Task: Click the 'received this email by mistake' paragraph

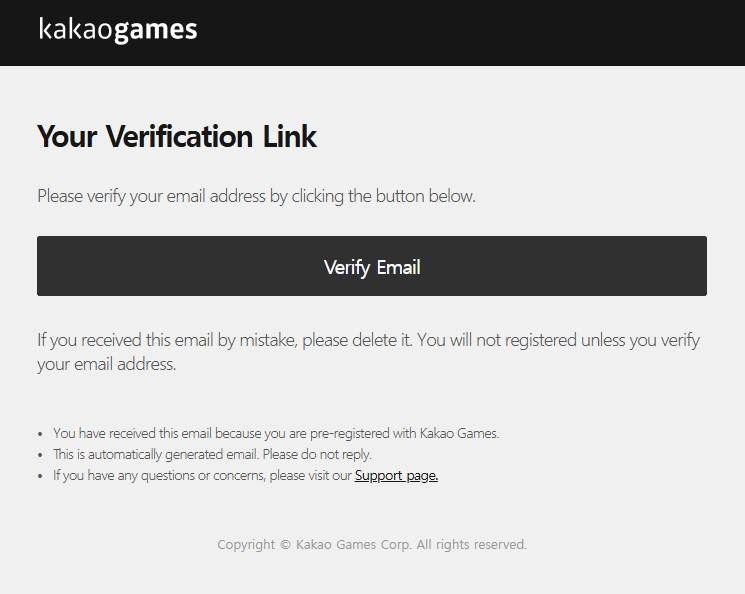Action: point(368,352)
